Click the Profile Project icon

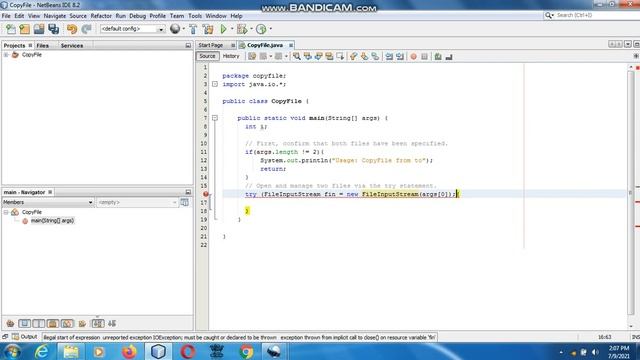click(x=261, y=29)
